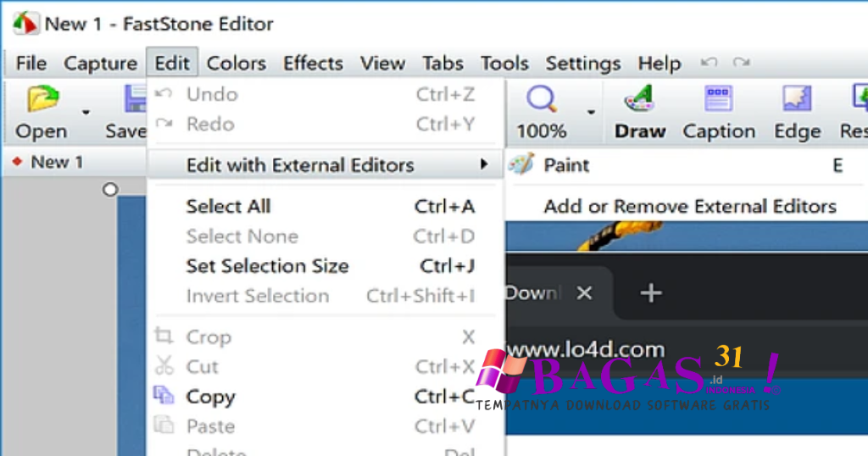Open the View menu
The width and height of the screenshot is (868, 456).
pyautogui.click(x=382, y=63)
